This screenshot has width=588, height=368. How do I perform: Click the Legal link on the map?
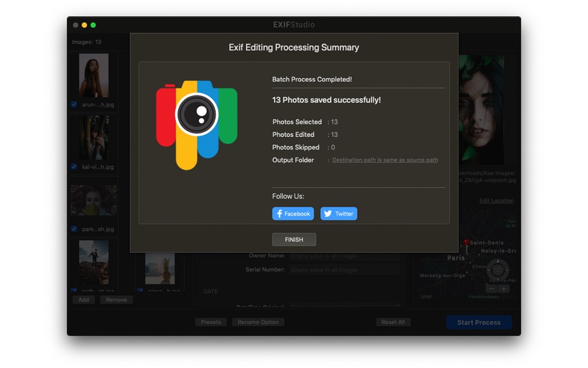[x=426, y=297]
